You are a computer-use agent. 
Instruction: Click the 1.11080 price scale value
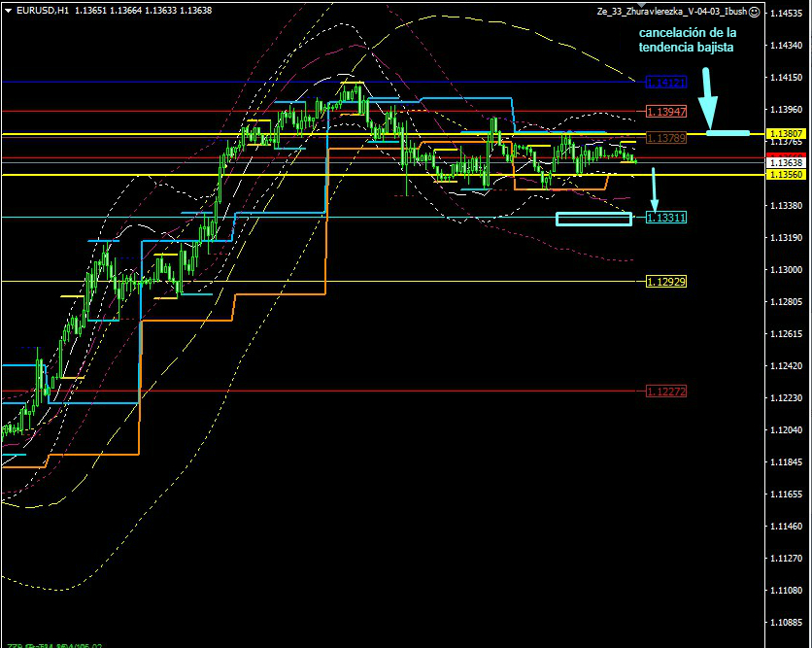click(x=787, y=591)
